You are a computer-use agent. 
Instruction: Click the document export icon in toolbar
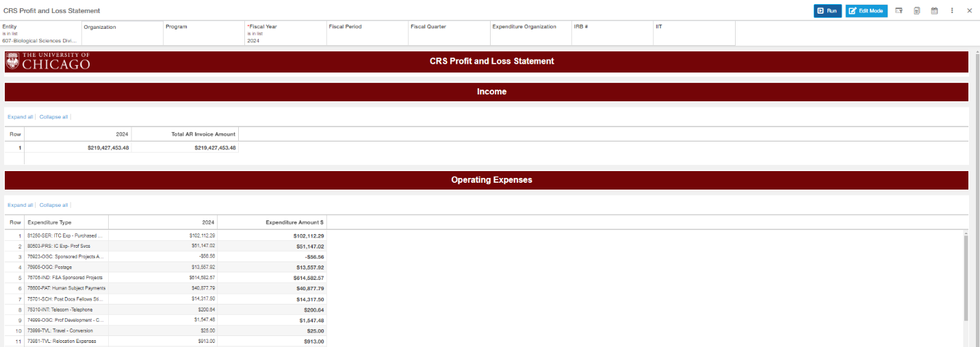click(917, 11)
